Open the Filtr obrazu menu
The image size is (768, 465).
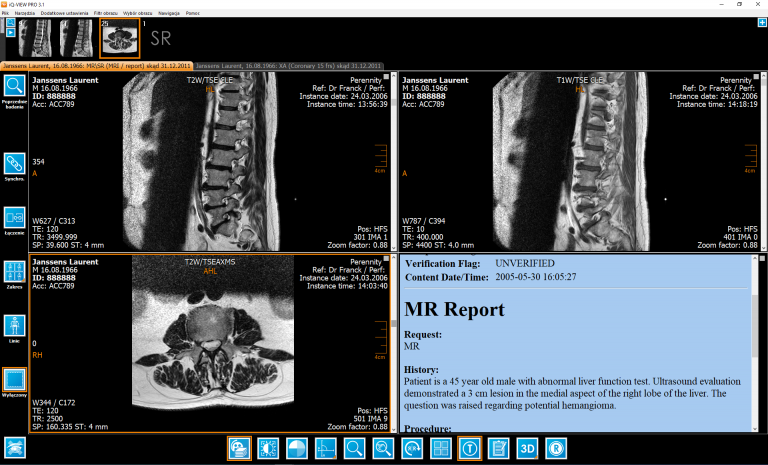pyautogui.click(x=104, y=12)
